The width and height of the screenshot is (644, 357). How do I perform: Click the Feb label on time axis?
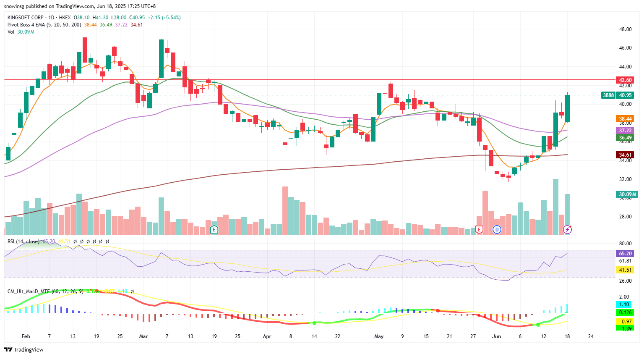point(26,336)
